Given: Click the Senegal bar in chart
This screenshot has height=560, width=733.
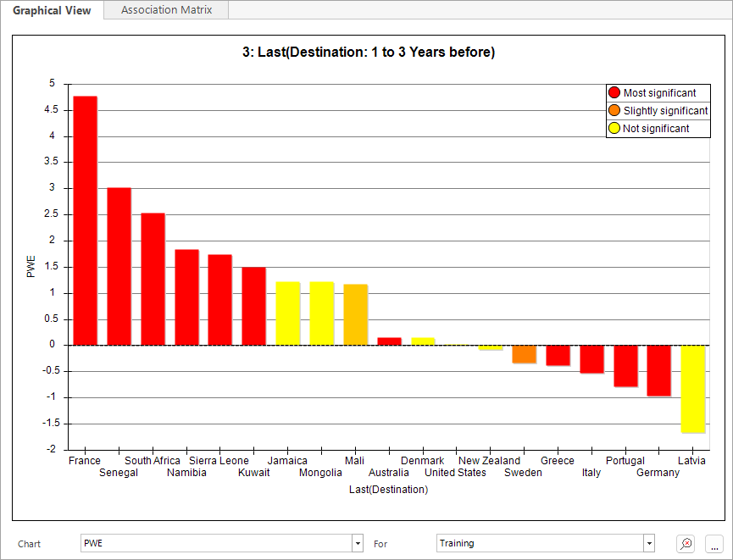Looking at the screenshot, I should tap(119, 266).
